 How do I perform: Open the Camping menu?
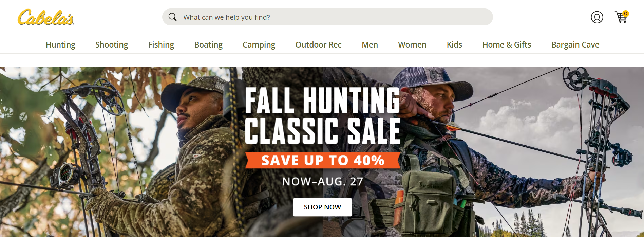[259, 45]
